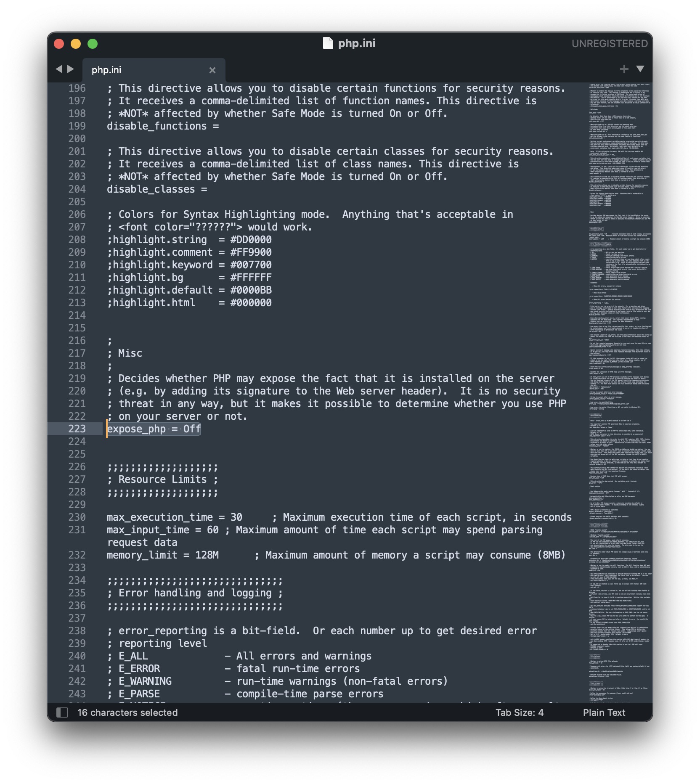Click the back navigation arrow beside the tabs
The width and height of the screenshot is (700, 784).
click(59, 69)
